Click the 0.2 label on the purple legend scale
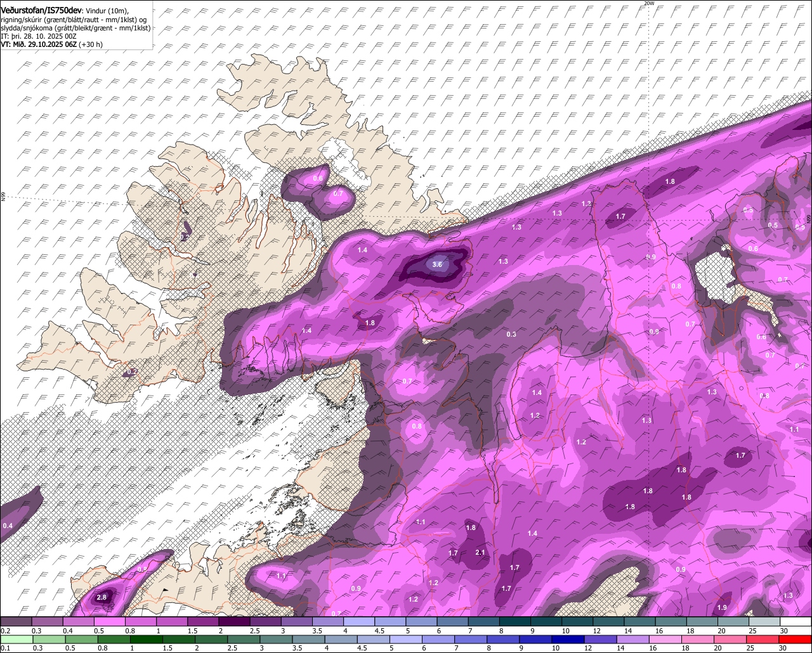The width and height of the screenshot is (812, 653). click(6, 631)
